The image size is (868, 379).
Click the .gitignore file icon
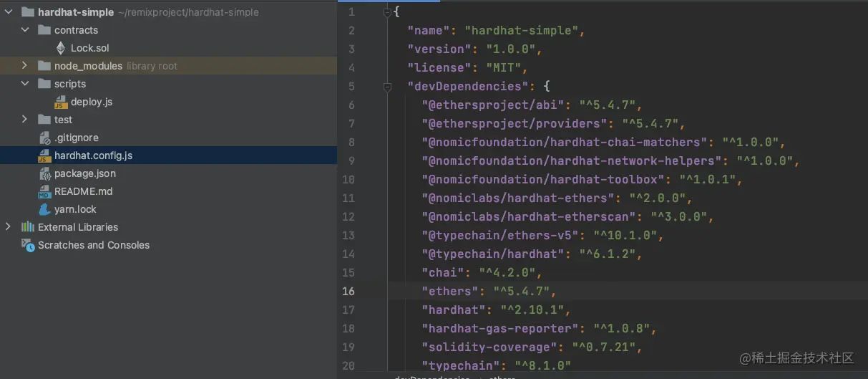pos(44,138)
